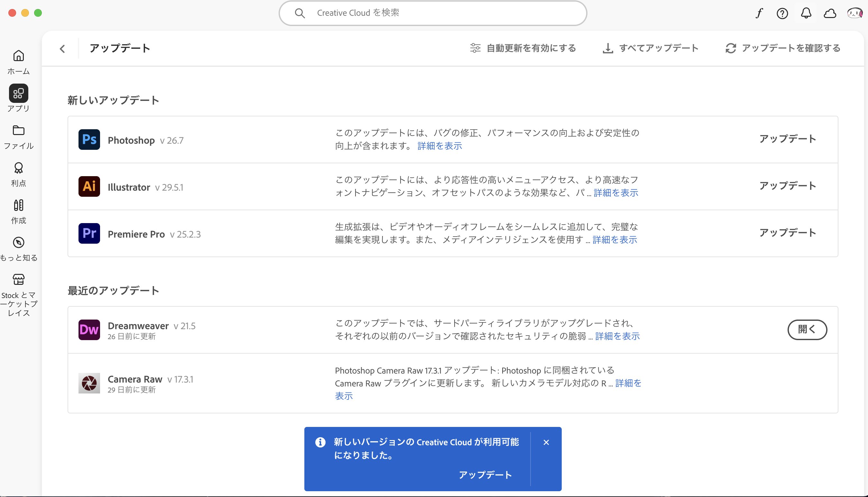Show details link for Camera Raw update

click(628, 383)
